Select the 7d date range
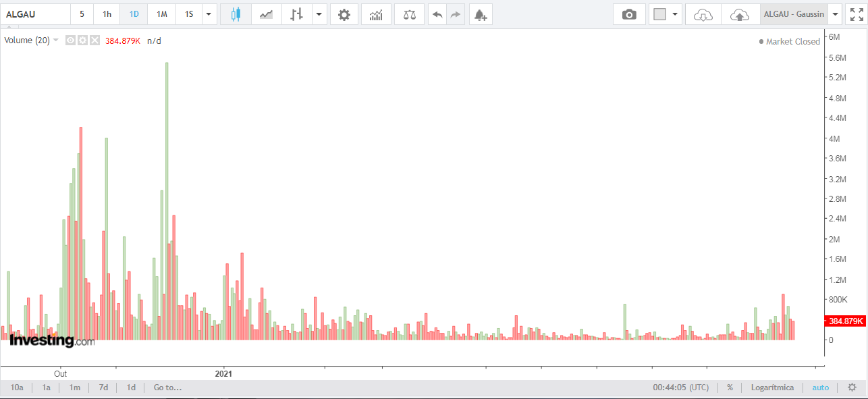 click(103, 388)
